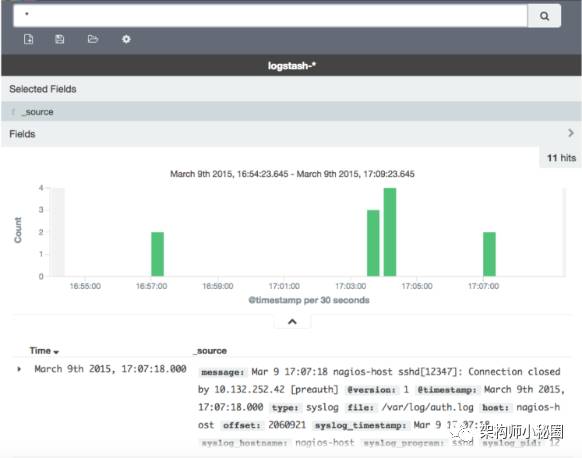
Task: Click the tallest histogram bar with count 4
Action: pyautogui.click(x=390, y=232)
